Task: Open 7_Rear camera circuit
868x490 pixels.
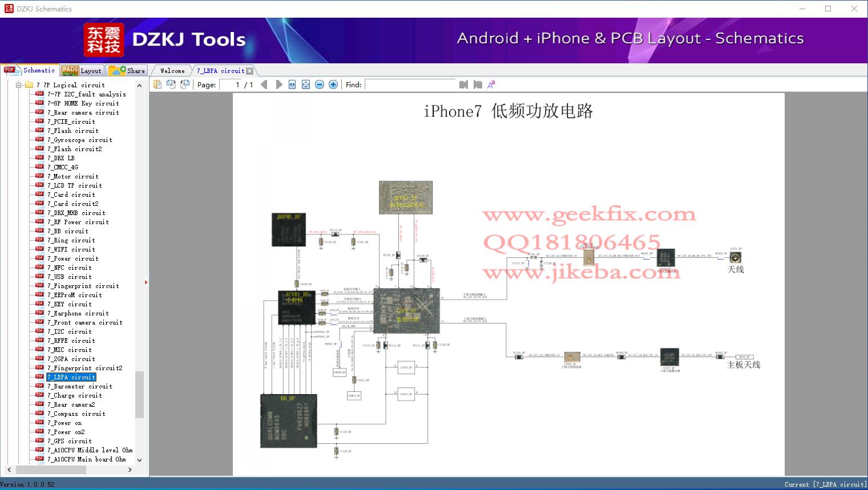Action: [x=83, y=112]
